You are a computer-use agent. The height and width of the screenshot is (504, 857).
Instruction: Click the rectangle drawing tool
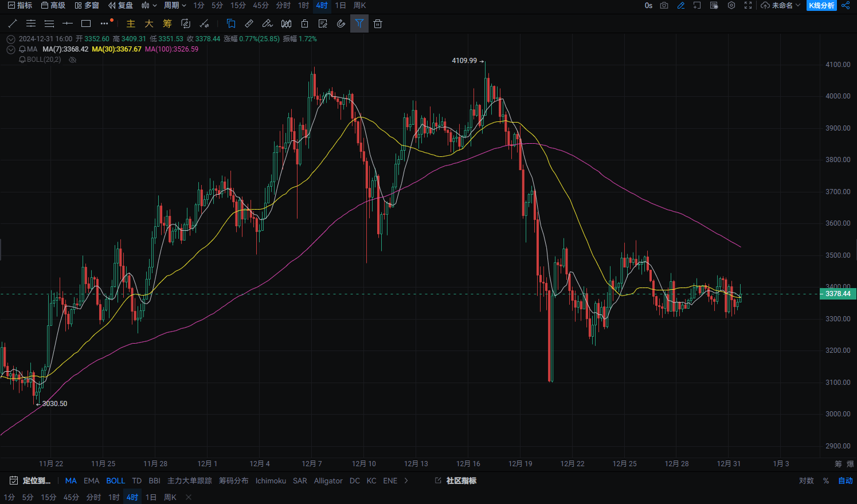coord(86,23)
